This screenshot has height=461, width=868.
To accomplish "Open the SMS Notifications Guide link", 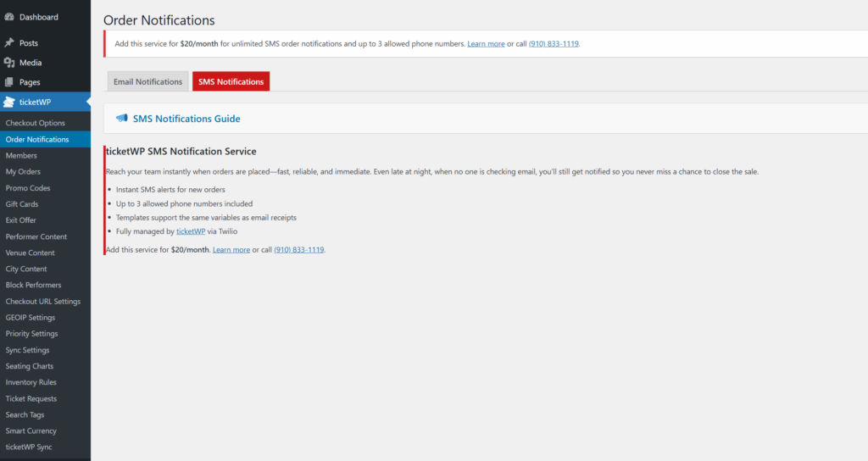I will pos(186,119).
